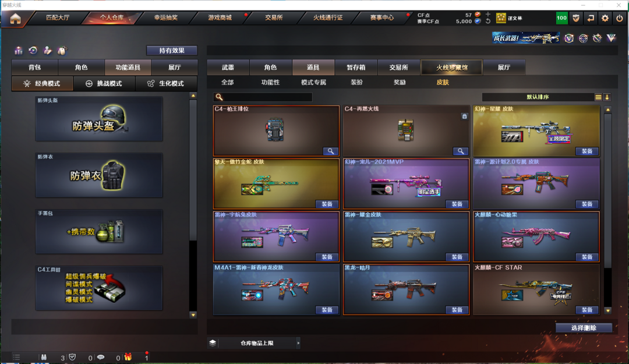Open the 火线珍藏馆 tab
Screen dimensions: 629x364
click(452, 68)
